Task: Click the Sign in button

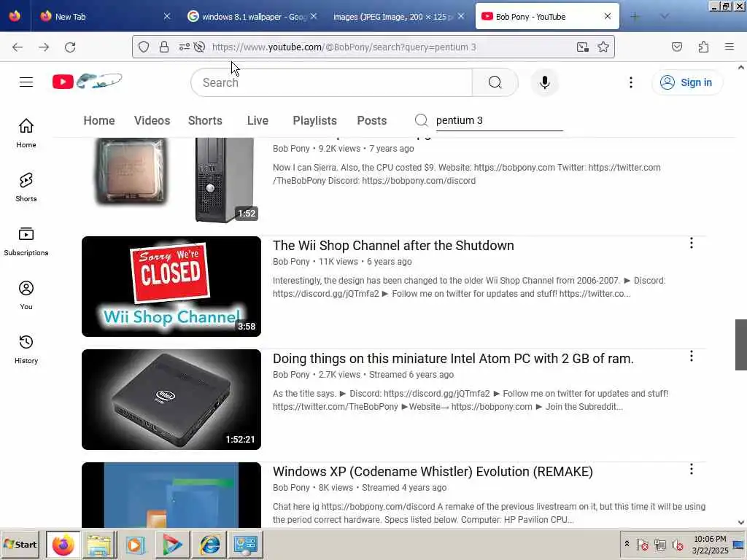Action: [x=686, y=82]
